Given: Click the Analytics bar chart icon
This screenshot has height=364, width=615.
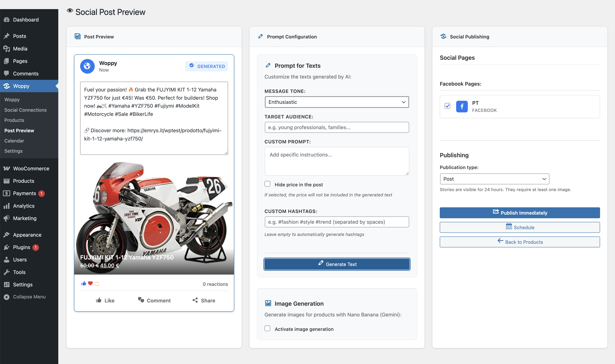Looking at the screenshot, I should pos(7,206).
